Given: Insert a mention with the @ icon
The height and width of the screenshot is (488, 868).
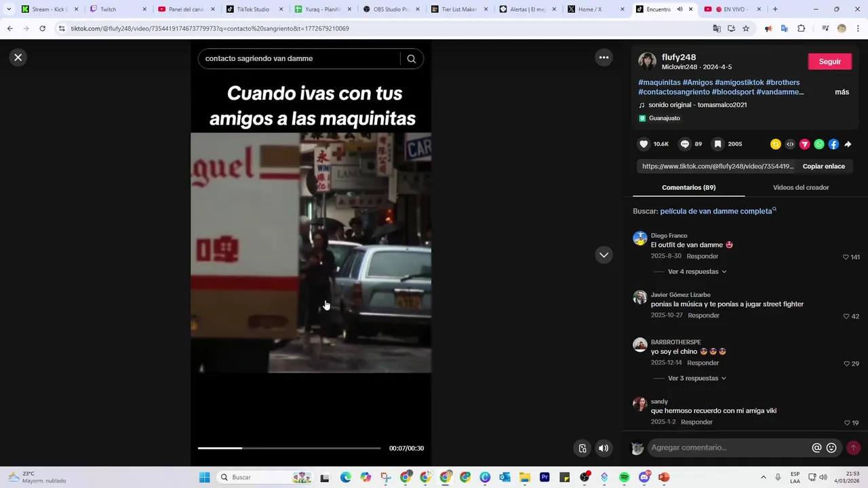Looking at the screenshot, I should coord(816,448).
